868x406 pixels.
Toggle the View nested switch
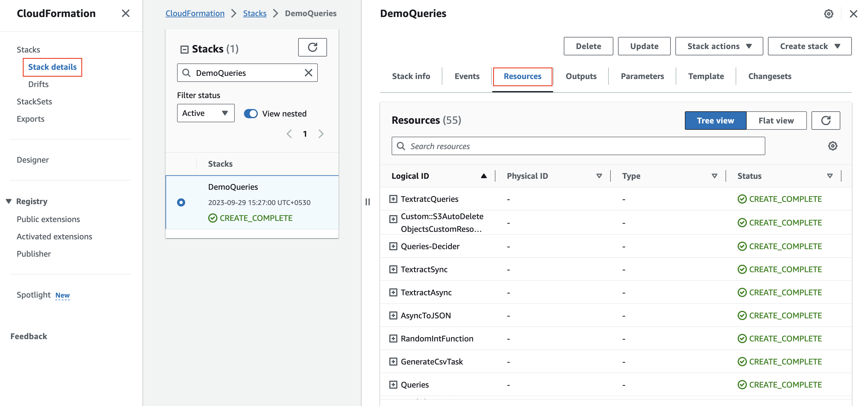(x=251, y=114)
